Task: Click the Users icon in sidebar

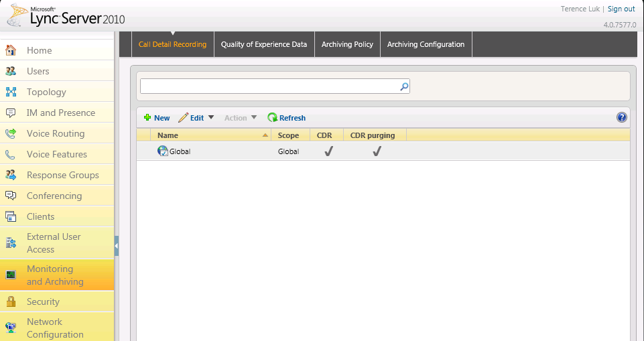Action: coord(11,72)
